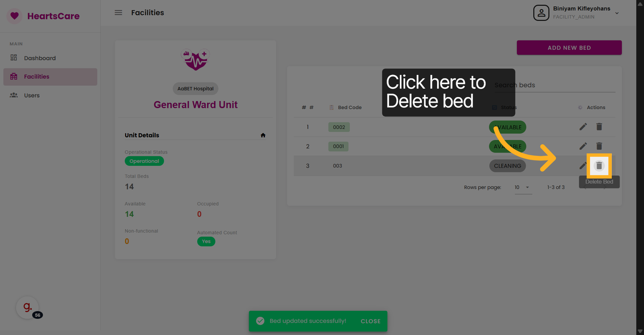Click trash icon for bed 0002
This screenshot has width=644, height=335.
(599, 127)
